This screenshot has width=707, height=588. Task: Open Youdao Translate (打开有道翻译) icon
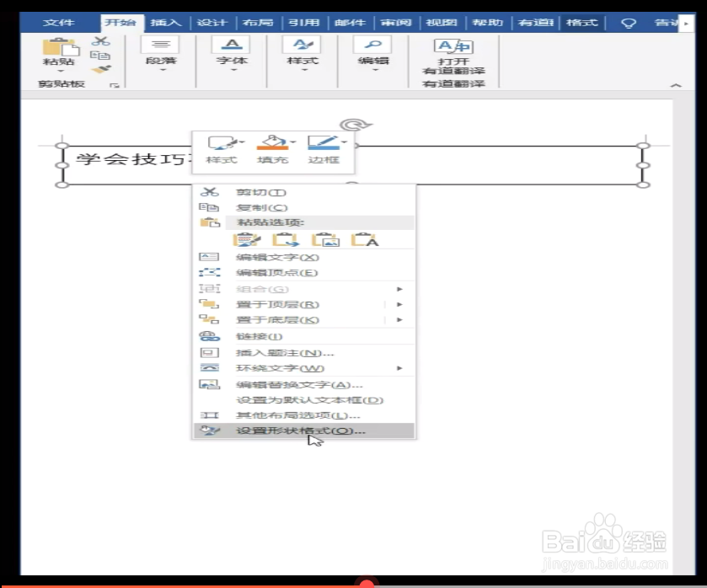(x=453, y=46)
